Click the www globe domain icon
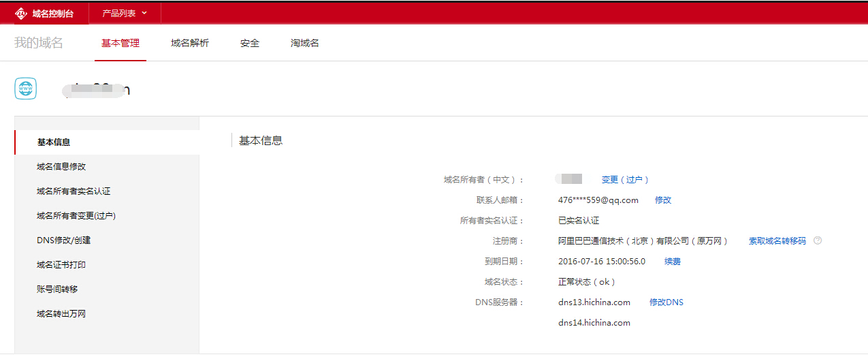Screen dimensions: 868x359 [26, 89]
